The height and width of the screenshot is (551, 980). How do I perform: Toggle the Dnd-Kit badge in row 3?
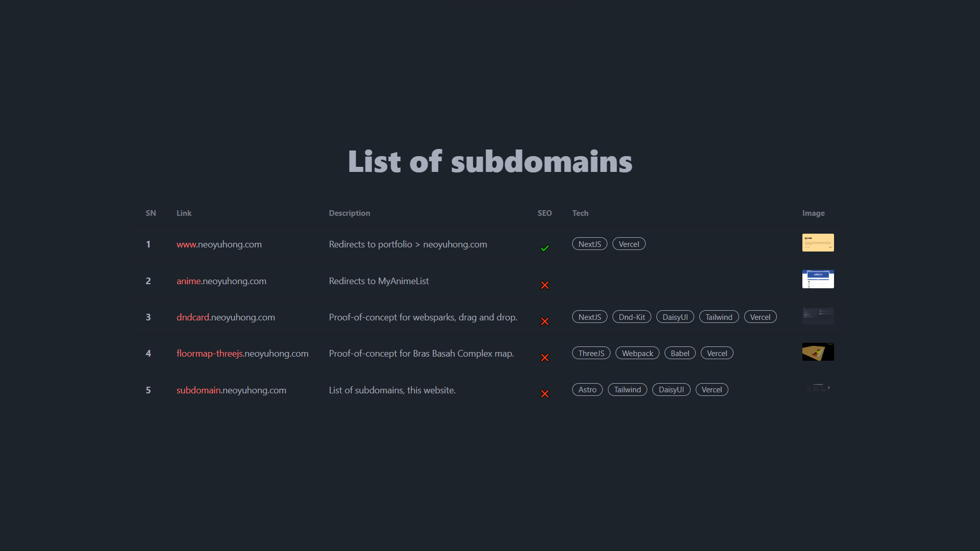pyautogui.click(x=631, y=316)
